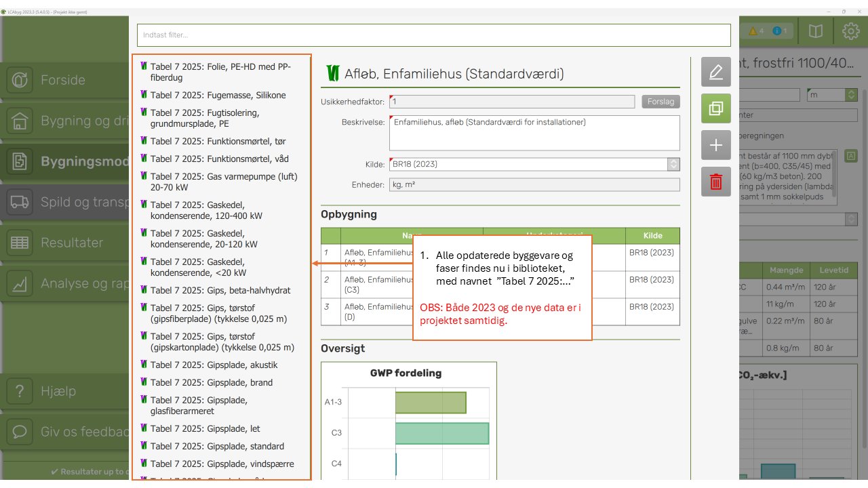The height and width of the screenshot is (488, 868).
Task: Open the unit dropdown showing m
Action: (x=851, y=96)
